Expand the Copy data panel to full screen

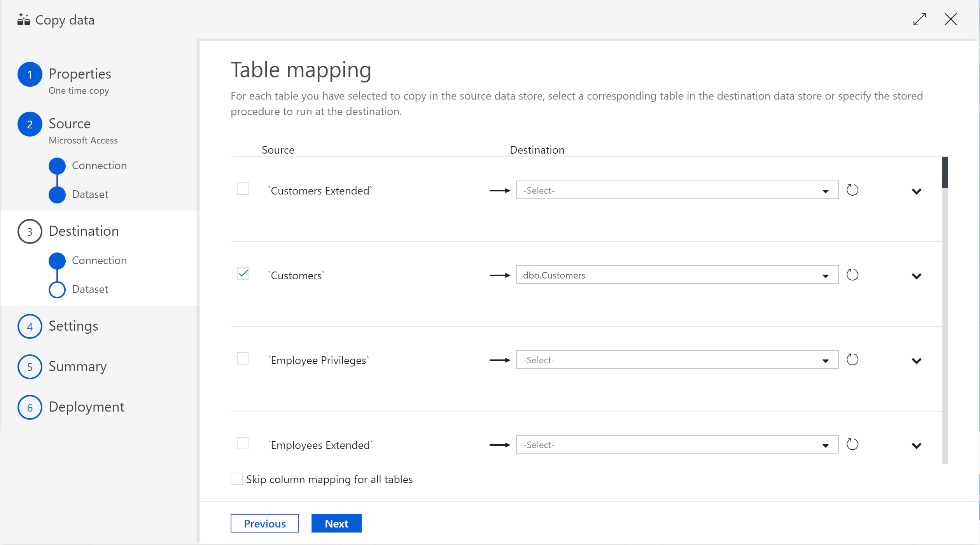(919, 19)
